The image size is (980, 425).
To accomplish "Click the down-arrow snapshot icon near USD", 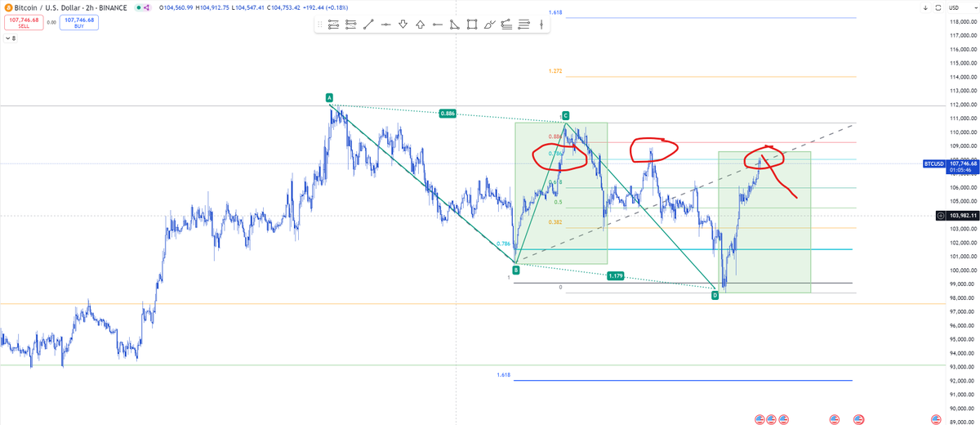I will tap(926, 7).
